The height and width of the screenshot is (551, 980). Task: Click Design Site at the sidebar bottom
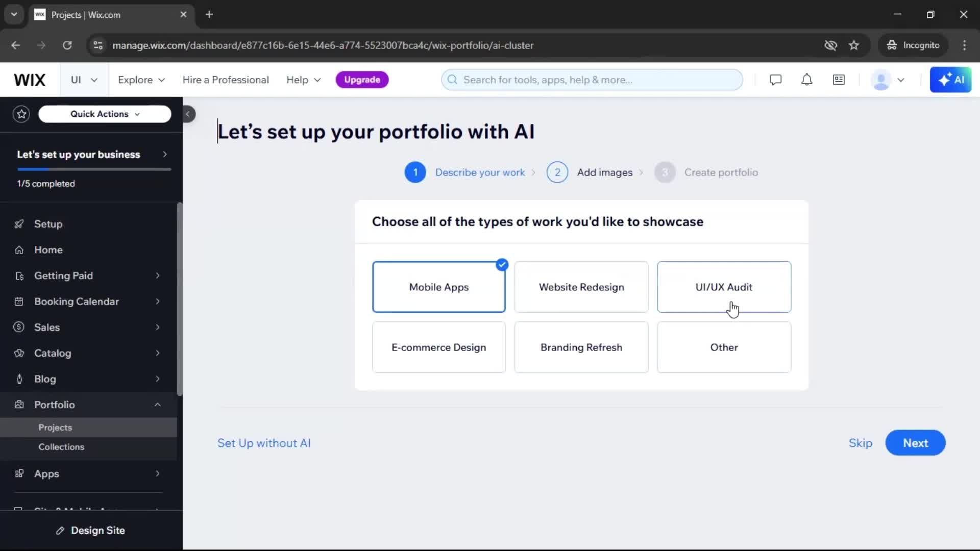coord(91,531)
